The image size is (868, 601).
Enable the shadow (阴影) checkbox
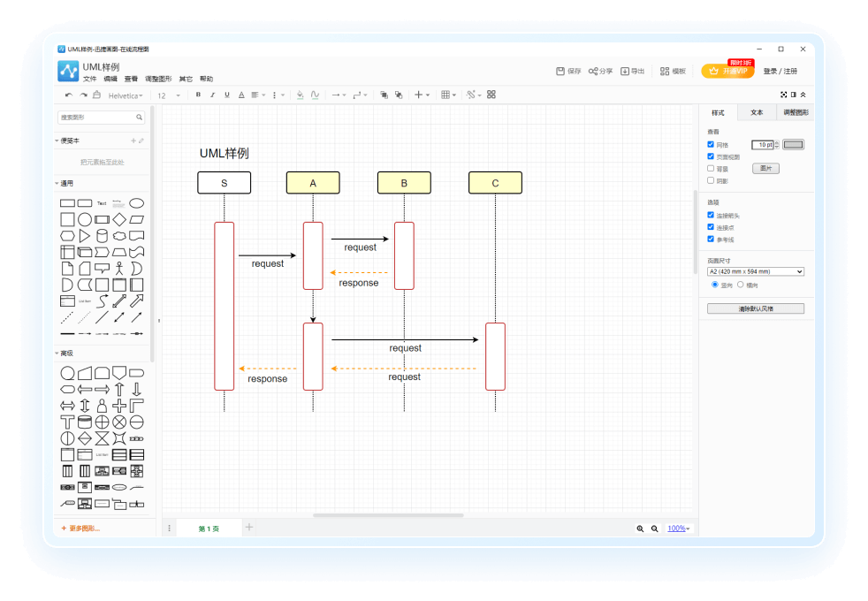point(711,180)
